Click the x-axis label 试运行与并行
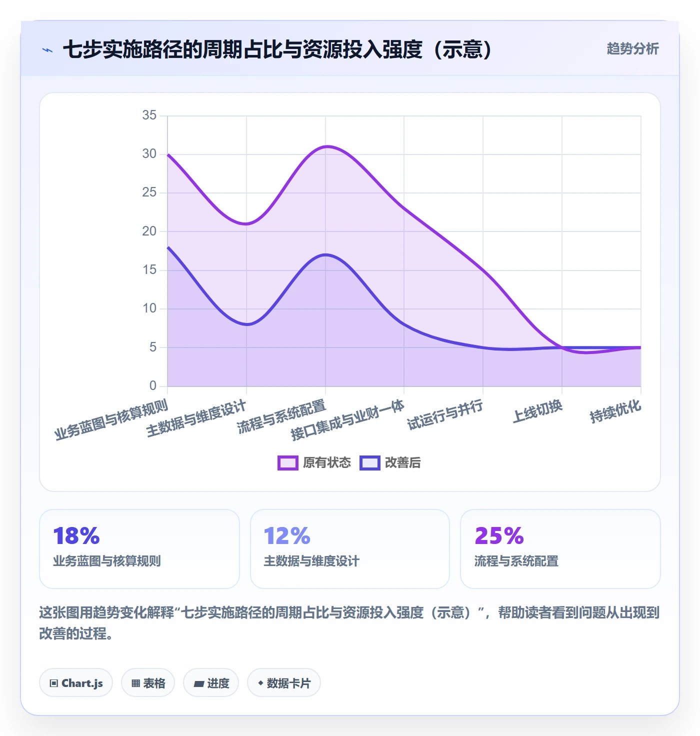700x736 pixels. point(445,415)
